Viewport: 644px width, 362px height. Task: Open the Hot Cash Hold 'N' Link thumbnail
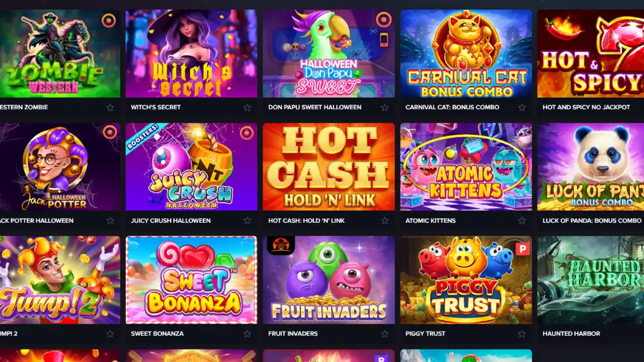329,166
